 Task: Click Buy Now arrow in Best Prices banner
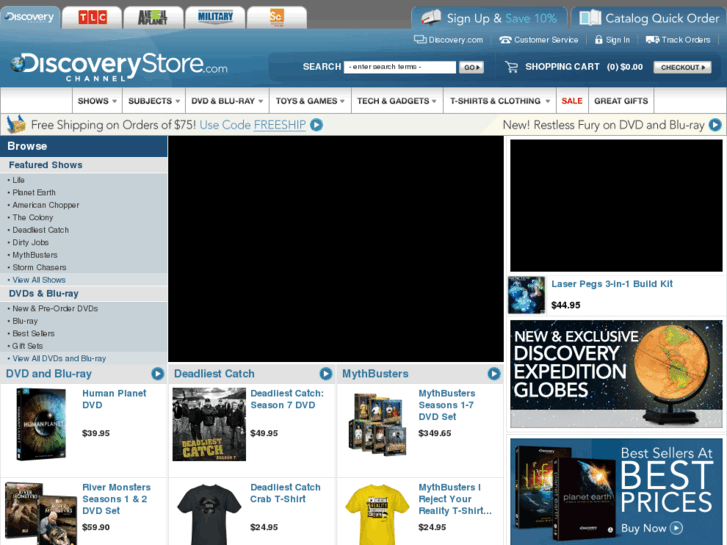pyautogui.click(x=676, y=528)
